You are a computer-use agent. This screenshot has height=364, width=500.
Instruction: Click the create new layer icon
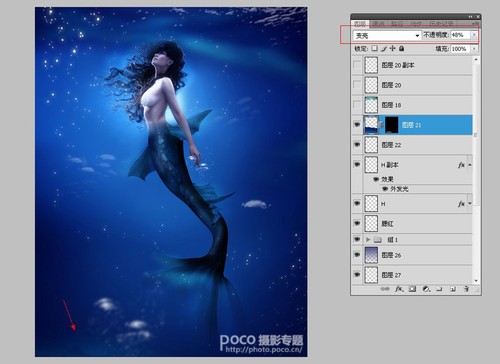tap(453, 289)
